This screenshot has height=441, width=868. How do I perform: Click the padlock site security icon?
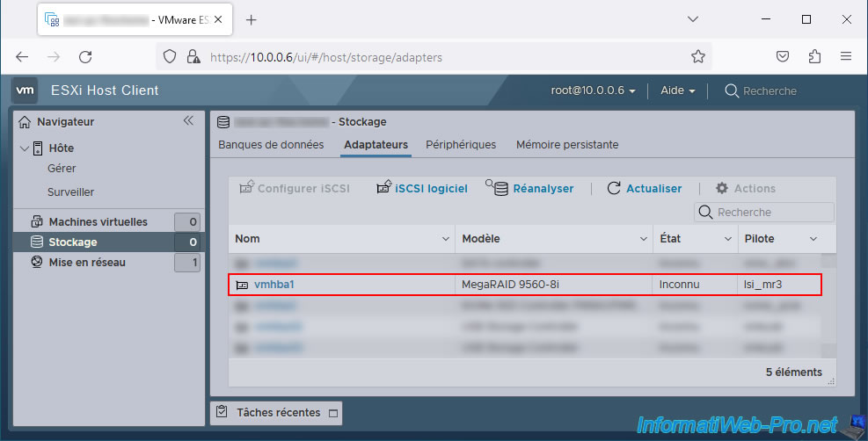coord(193,57)
